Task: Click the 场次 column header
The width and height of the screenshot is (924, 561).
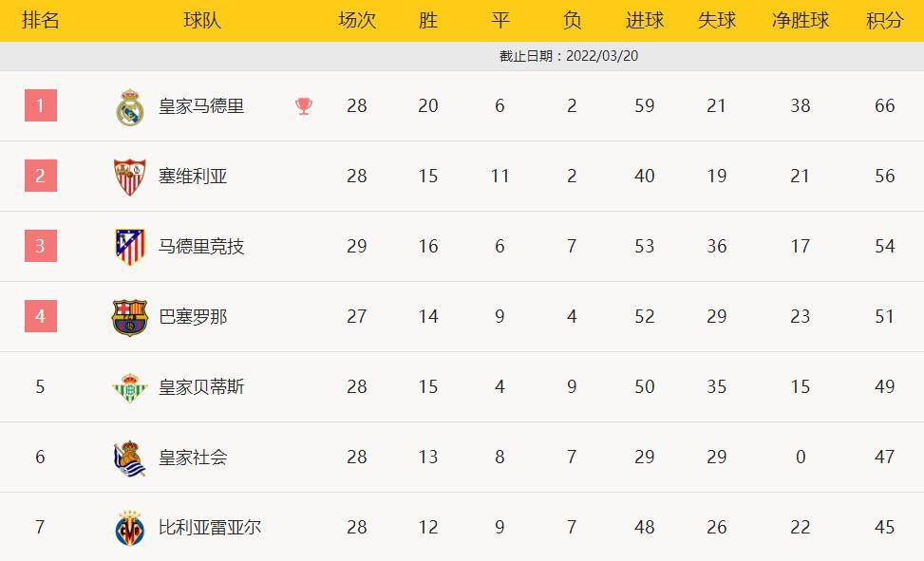Action: point(357,20)
